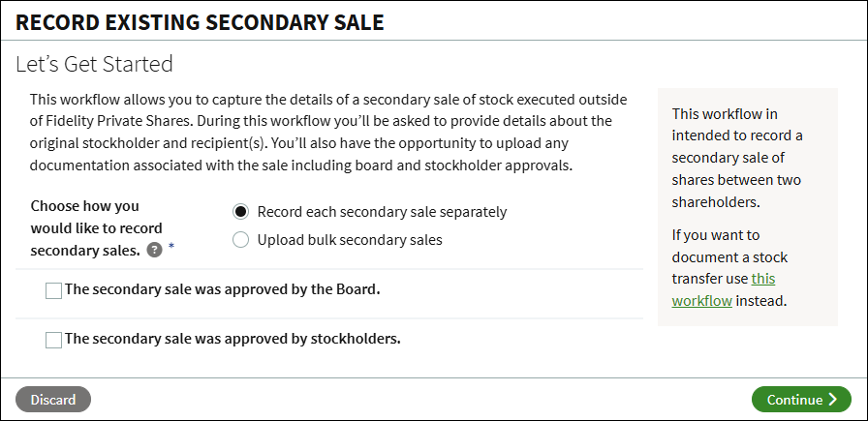Tick the approved by stockholders checkbox
868x421 pixels.
[53, 341]
